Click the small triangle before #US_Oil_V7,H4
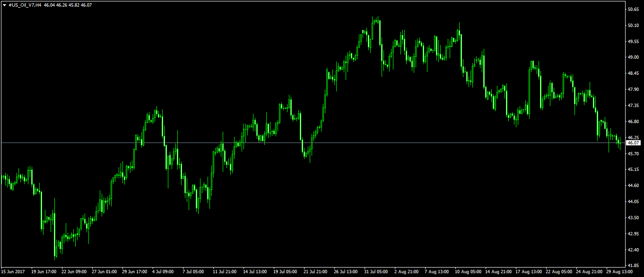Screen dimensions: 644x277 tap(4, 4)
